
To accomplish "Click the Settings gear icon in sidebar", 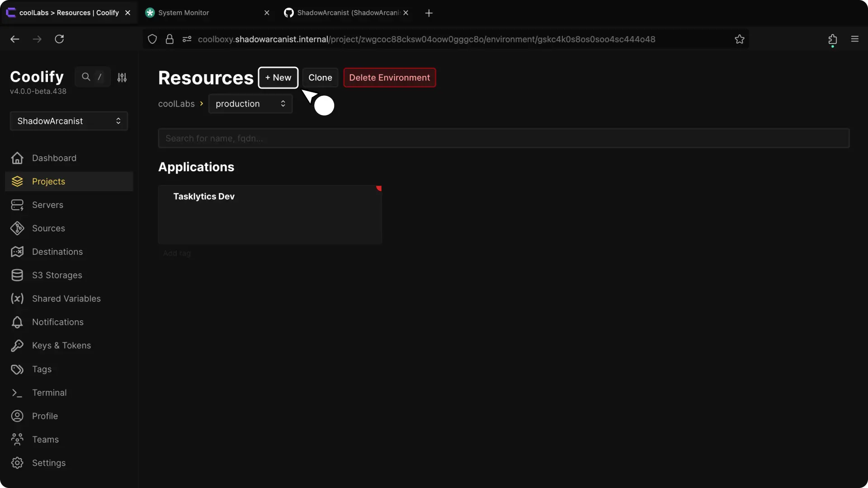I will click(17, 463).
